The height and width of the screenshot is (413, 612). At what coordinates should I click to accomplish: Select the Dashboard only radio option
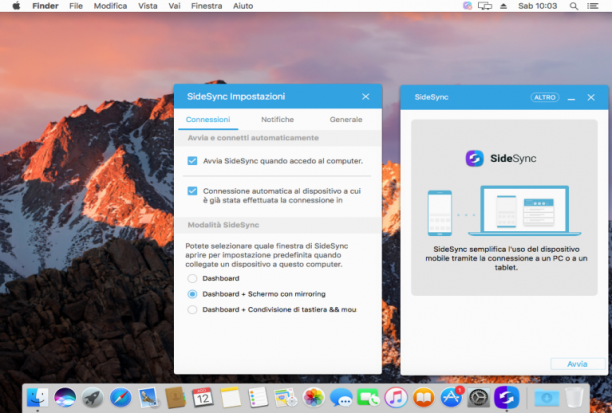click(x=192, y=278)
